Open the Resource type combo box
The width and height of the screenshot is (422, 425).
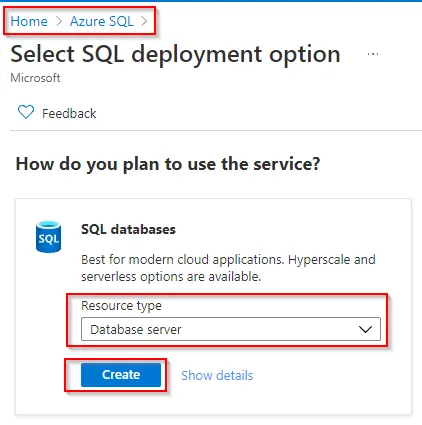231,329
